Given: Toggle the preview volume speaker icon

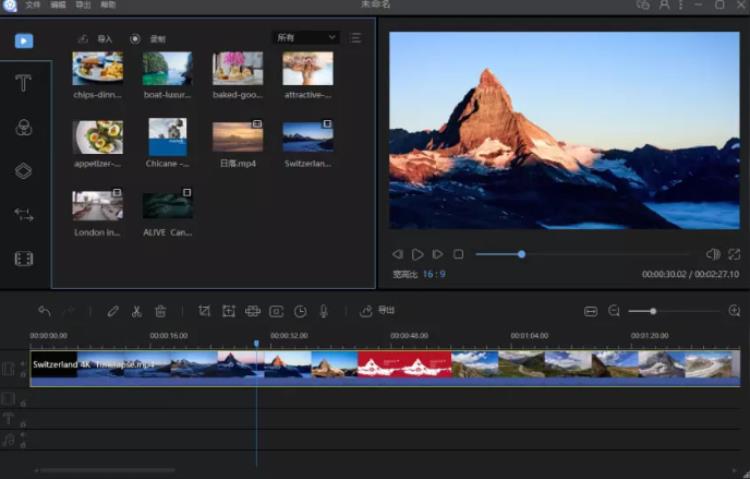Looking at the screenshot, I should click(713, 254).
